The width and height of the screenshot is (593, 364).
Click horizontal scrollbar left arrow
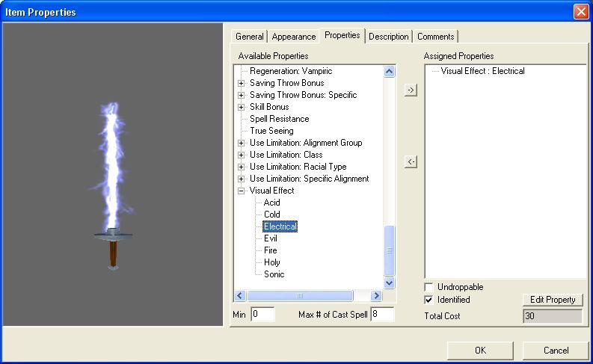241,295
